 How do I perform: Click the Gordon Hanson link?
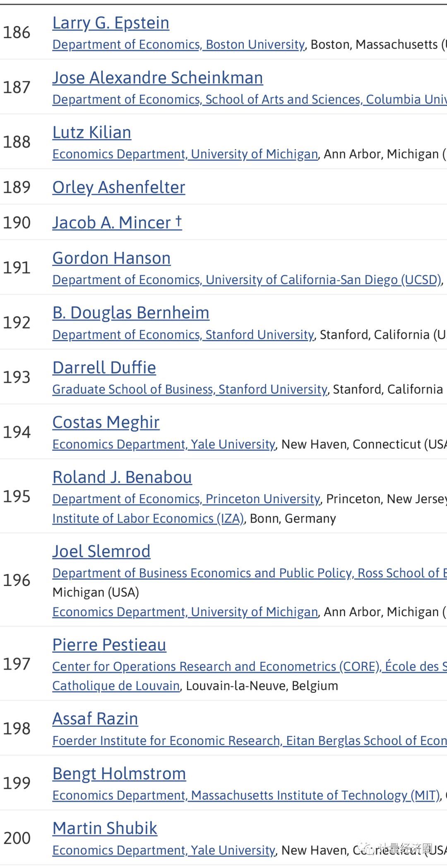coord(111,258)
